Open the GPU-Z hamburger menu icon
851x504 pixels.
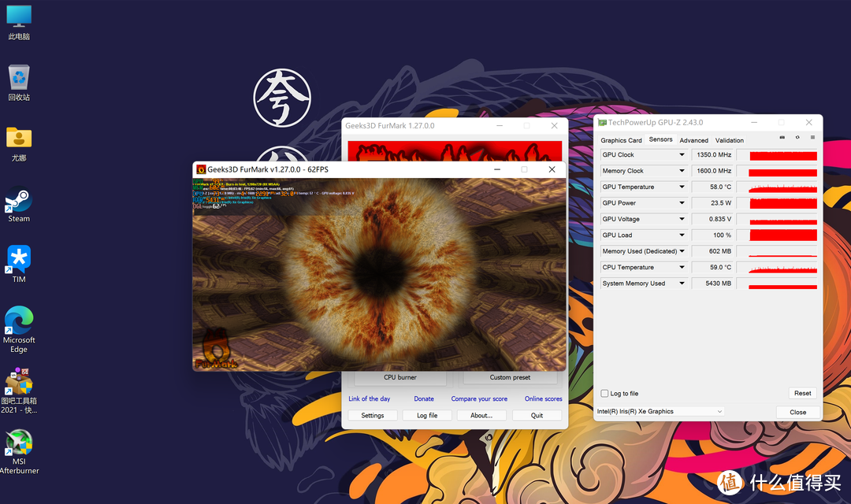coord(812,138)
